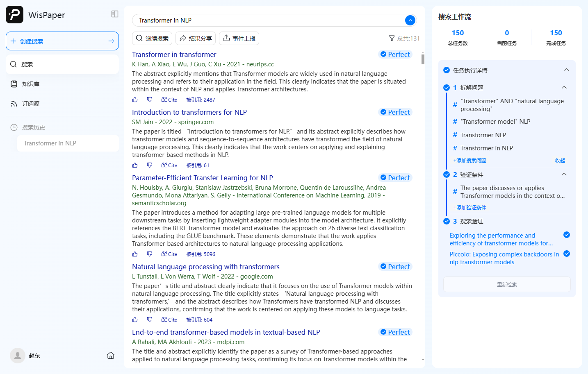Select query "Transformer" AND "natural language processing"
This screenshot has width=588, height=374.
(512, 105)
